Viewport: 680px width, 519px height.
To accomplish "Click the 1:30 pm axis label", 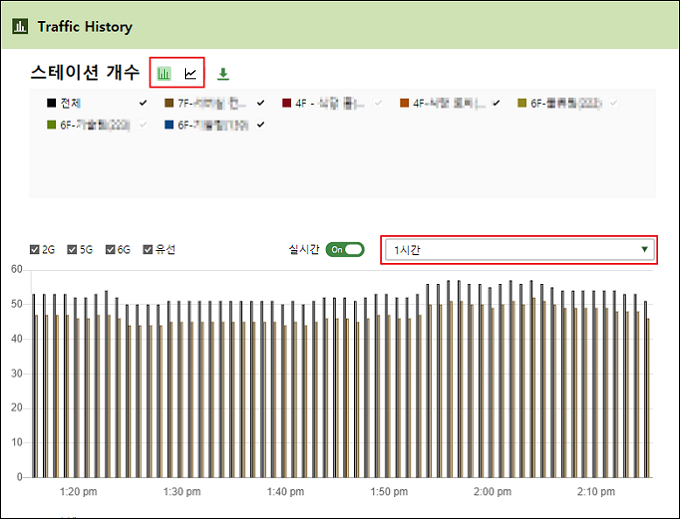I will 182,492.
